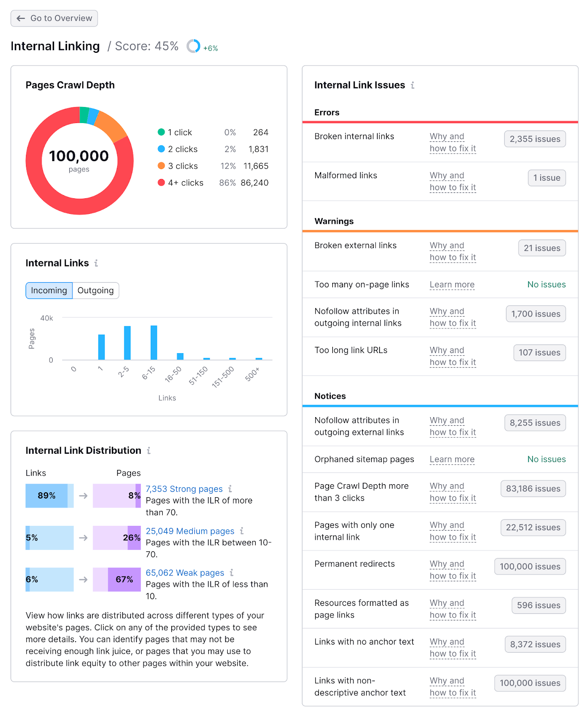Open the 2,355 issues for broken internal links

[534, 139]
